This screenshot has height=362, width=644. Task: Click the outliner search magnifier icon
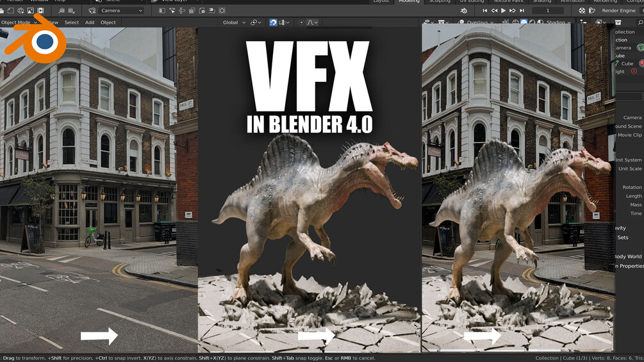click(641, 22)
